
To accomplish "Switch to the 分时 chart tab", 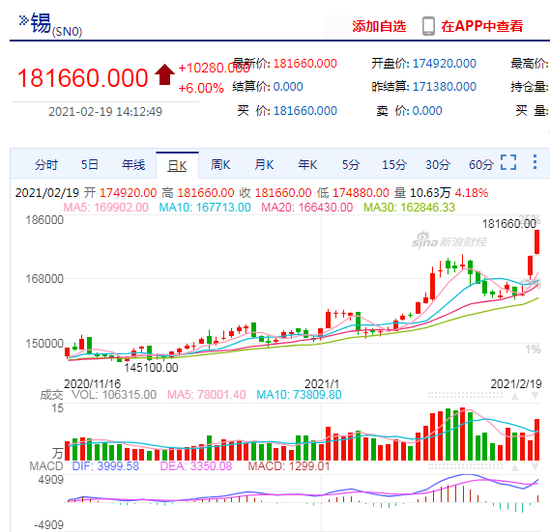I will pyautogui.click(x=46, y=164).
